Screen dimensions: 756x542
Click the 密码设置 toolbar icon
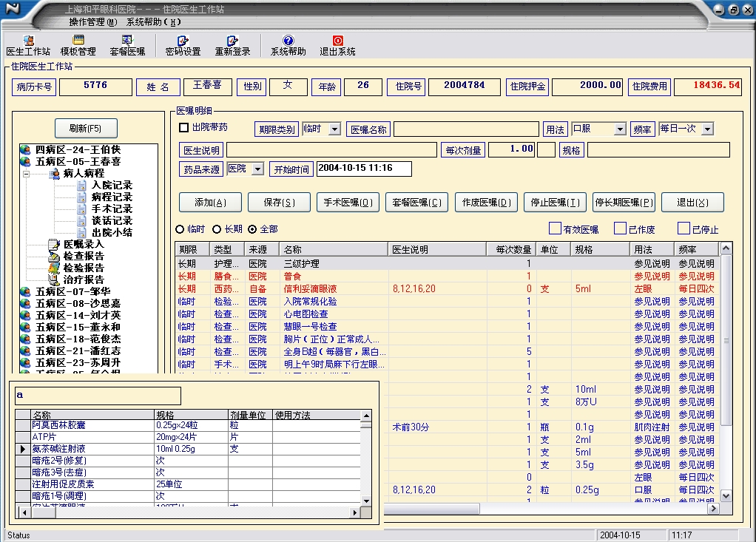point(183,46)
